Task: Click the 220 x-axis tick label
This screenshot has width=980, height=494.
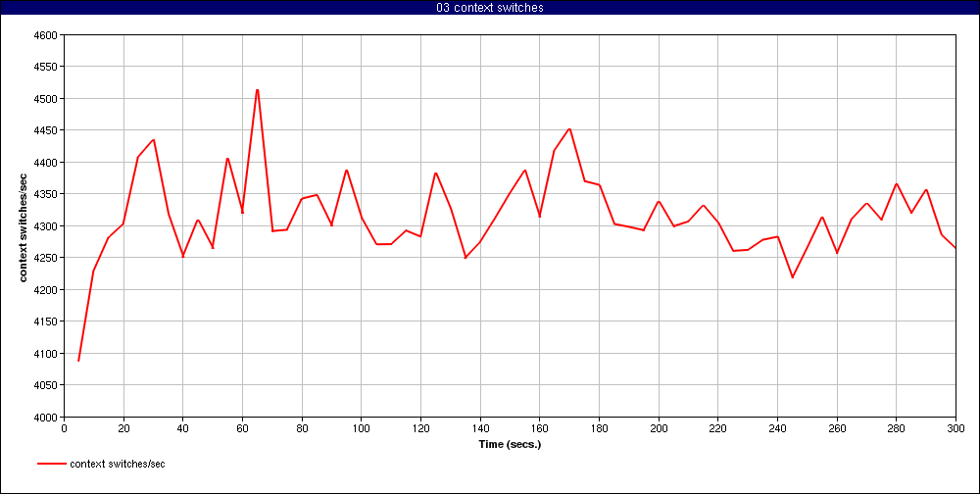Action: pyautogui.click(x=718, y=428)
